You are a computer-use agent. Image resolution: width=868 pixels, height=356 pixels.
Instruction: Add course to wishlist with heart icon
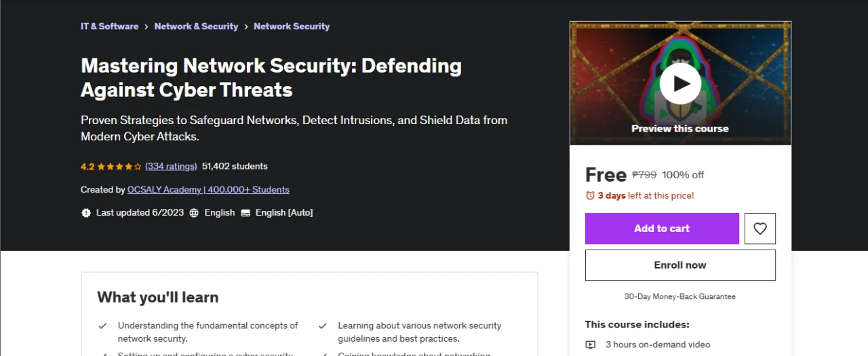pyautogui.click(x=760, y=229)
